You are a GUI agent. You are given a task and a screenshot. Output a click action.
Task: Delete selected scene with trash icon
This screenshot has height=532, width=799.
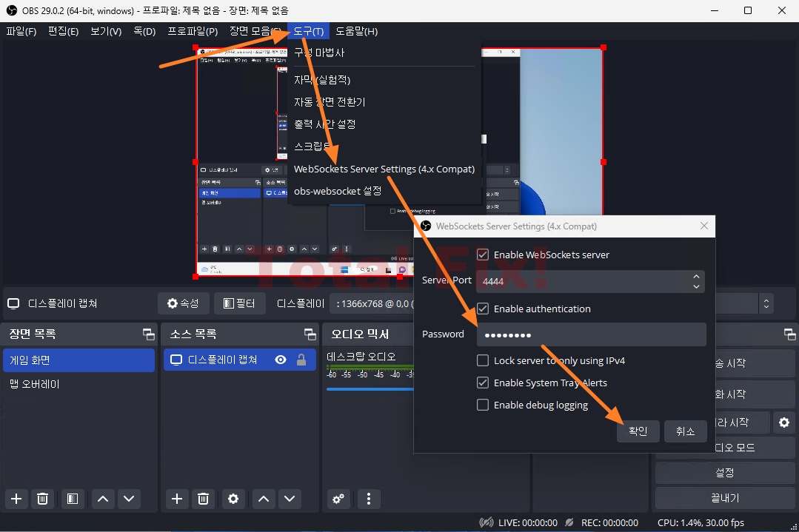[x=43, y=499]
